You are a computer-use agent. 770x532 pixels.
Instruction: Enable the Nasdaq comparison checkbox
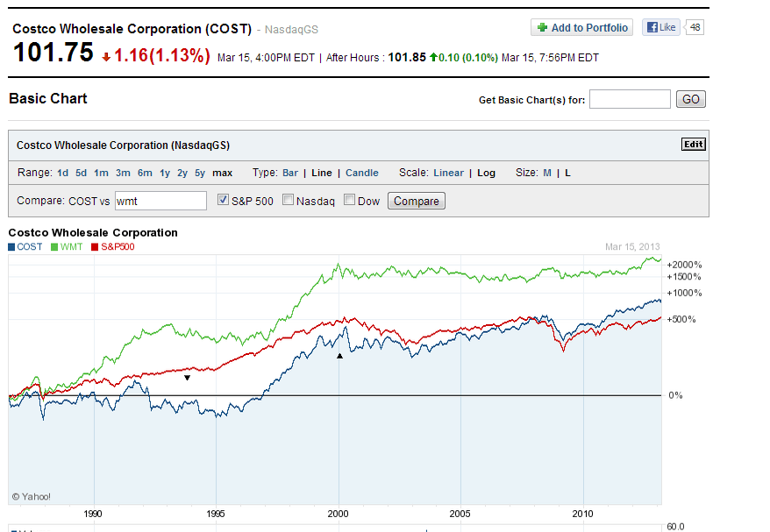[289, 200]
